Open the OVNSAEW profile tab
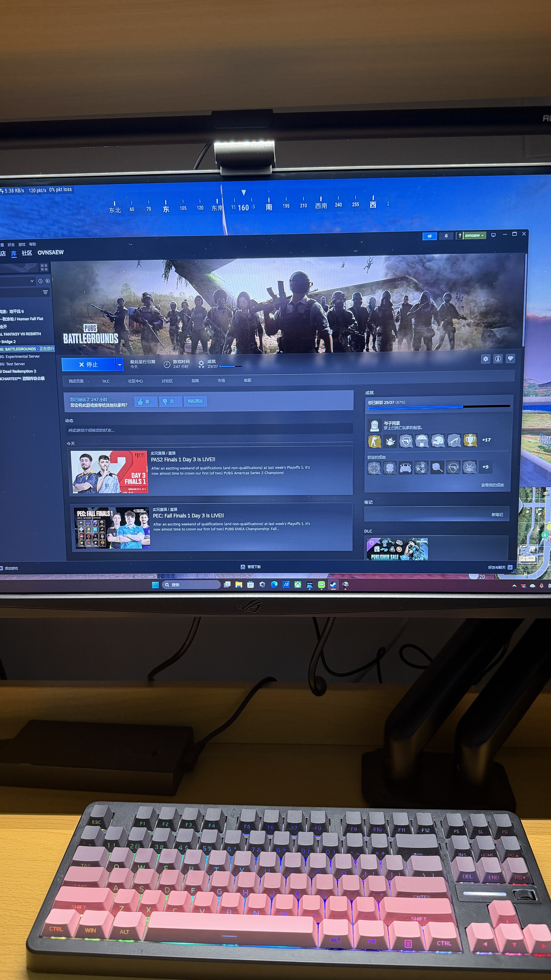 [51, 253]
